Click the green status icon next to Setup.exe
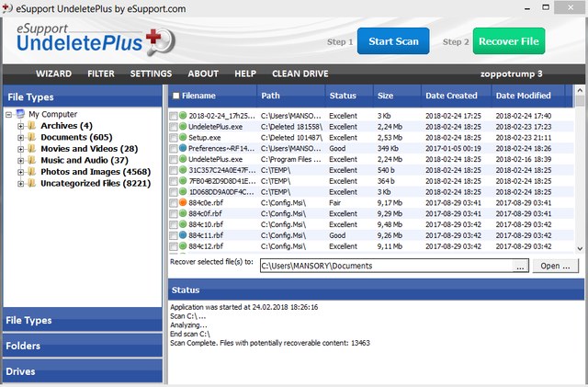 point(184,137)
